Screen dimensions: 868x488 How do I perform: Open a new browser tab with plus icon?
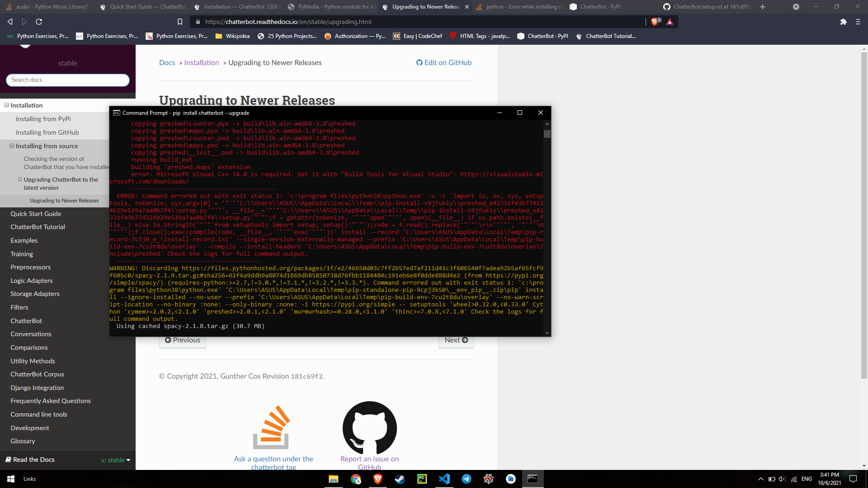763,7
